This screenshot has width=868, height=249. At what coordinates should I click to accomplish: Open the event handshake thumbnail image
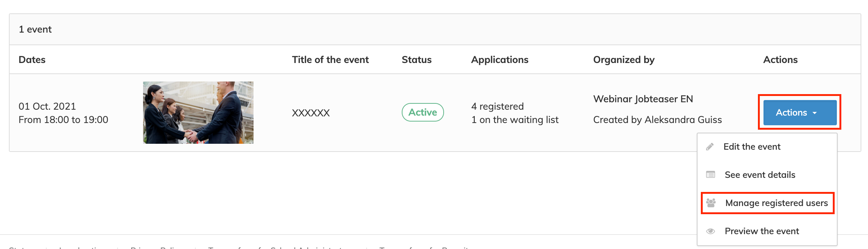tap(198, 113)
